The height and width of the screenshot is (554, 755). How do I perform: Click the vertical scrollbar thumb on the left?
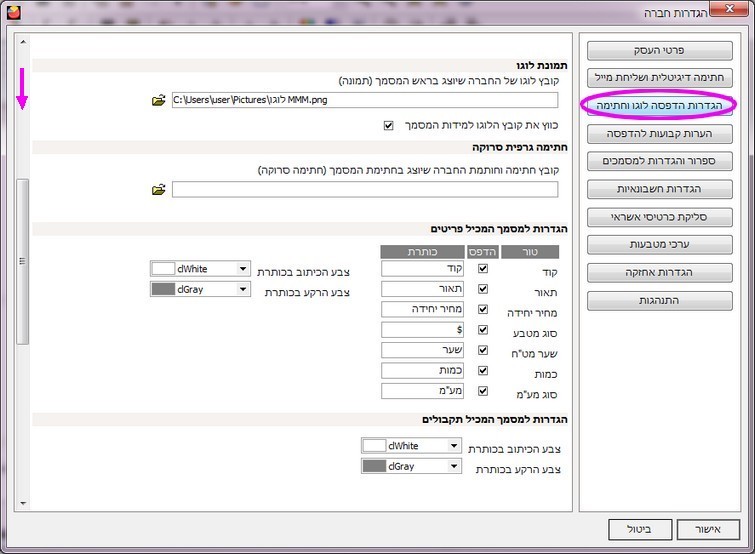click(x=22, y=260)
